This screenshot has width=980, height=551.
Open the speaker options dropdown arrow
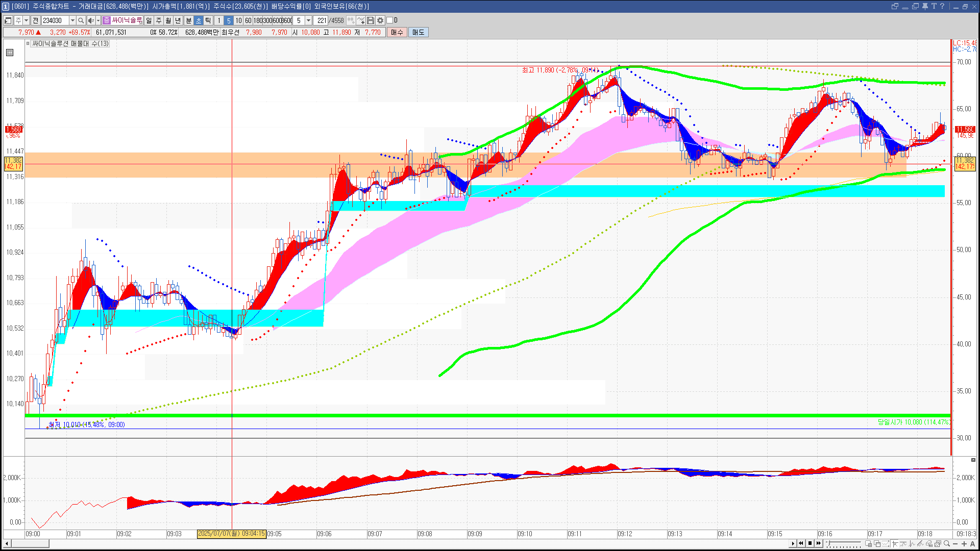(x=98, y=20)
